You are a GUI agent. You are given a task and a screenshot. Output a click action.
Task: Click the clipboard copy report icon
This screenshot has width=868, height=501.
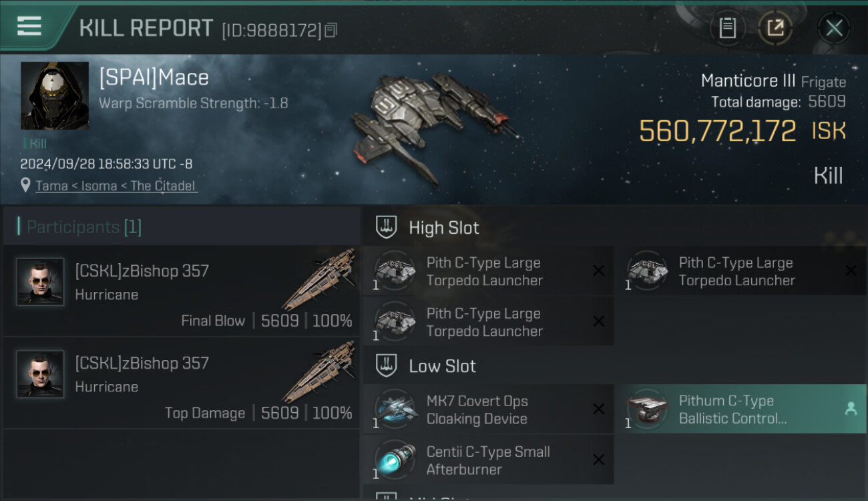tap(727, 28)
